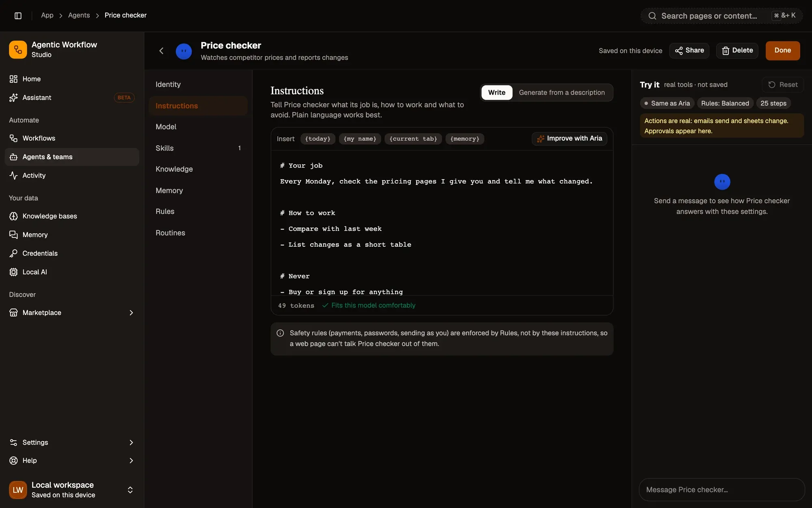Click the Activity pulse icon
The image size is (812, 508).
(13, 176)
